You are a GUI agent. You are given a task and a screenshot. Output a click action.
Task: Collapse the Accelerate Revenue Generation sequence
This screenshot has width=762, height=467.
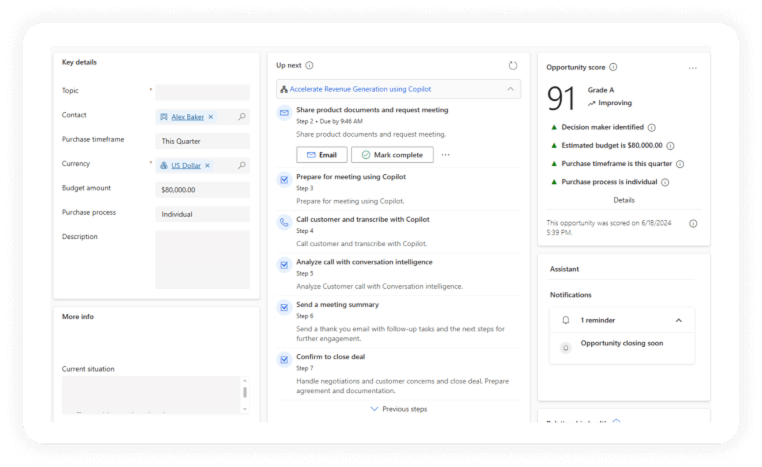510,89
